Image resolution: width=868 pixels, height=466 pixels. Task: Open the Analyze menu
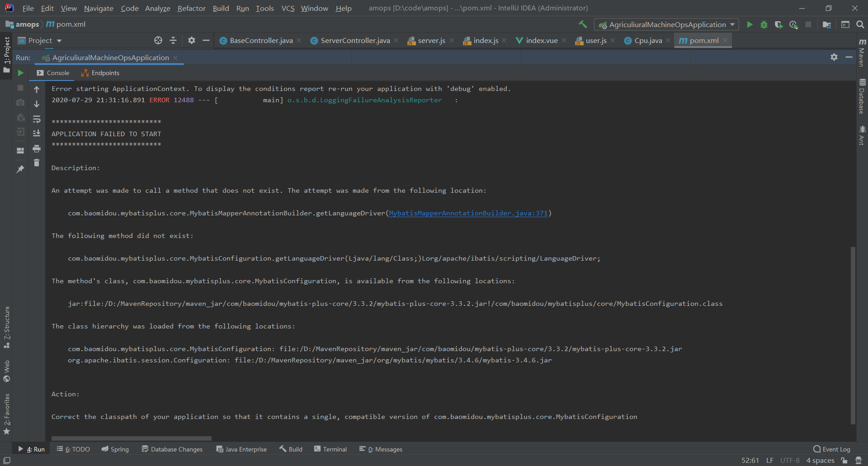click(157, 8)
